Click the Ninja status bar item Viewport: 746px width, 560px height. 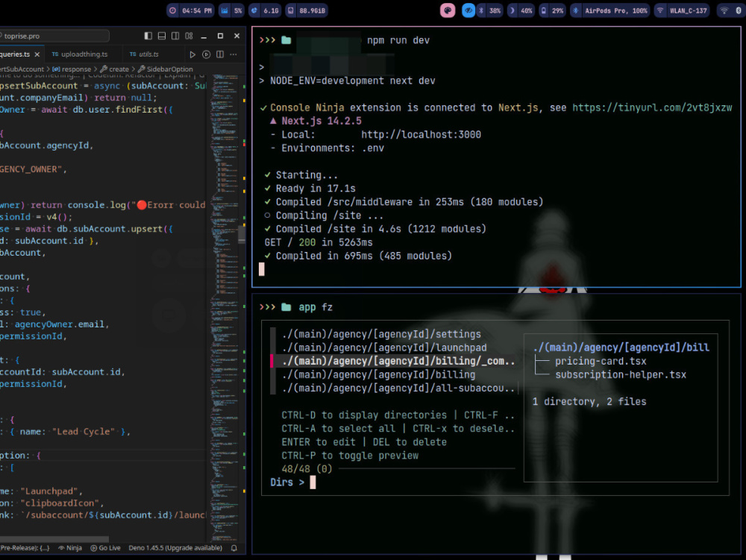pyautogui.click(x=70, y=547)
